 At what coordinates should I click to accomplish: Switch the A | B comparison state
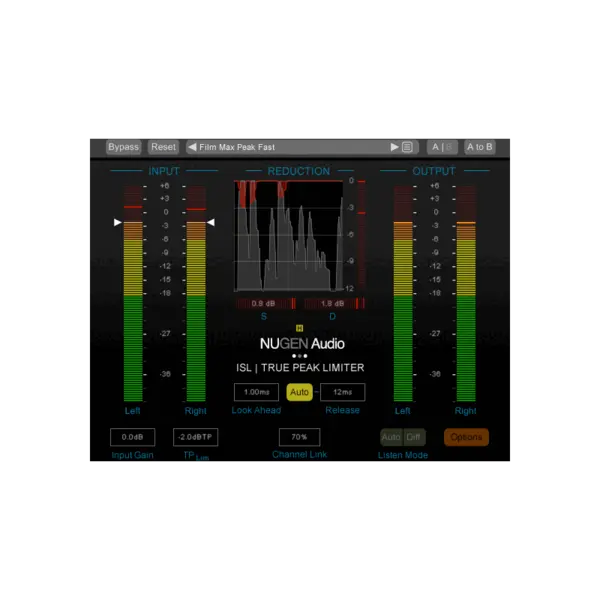pos(442,147)
